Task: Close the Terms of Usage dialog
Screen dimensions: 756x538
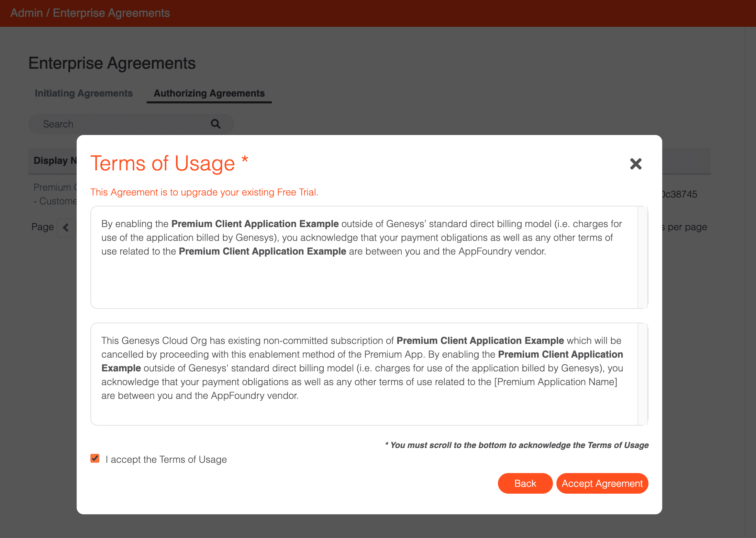Action: (x=636, y=164)
